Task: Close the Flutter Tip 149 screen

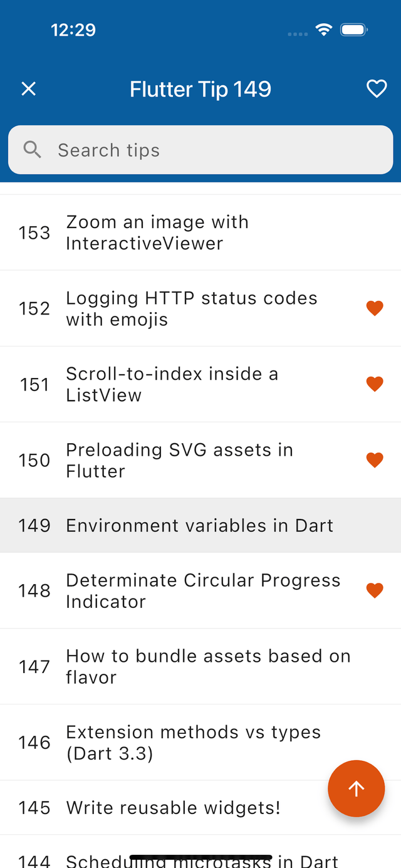Action: click(29, 89)
